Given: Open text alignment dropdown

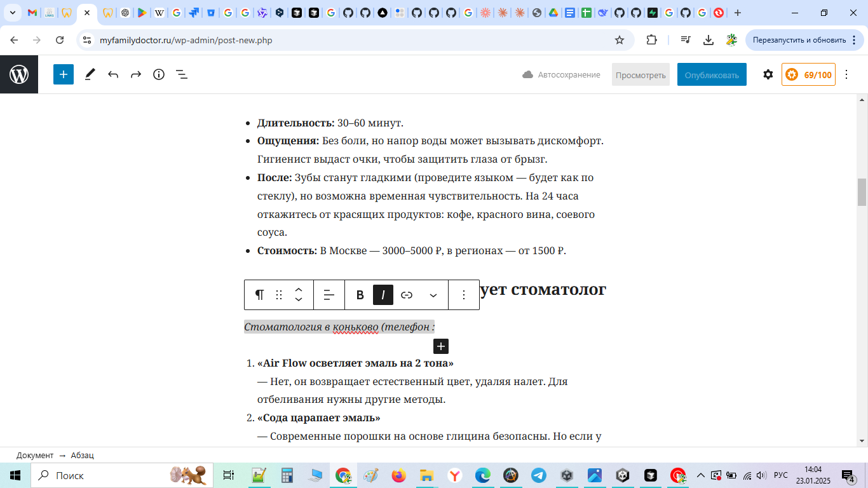Looking at the screenshot, I should click(329, 295).
